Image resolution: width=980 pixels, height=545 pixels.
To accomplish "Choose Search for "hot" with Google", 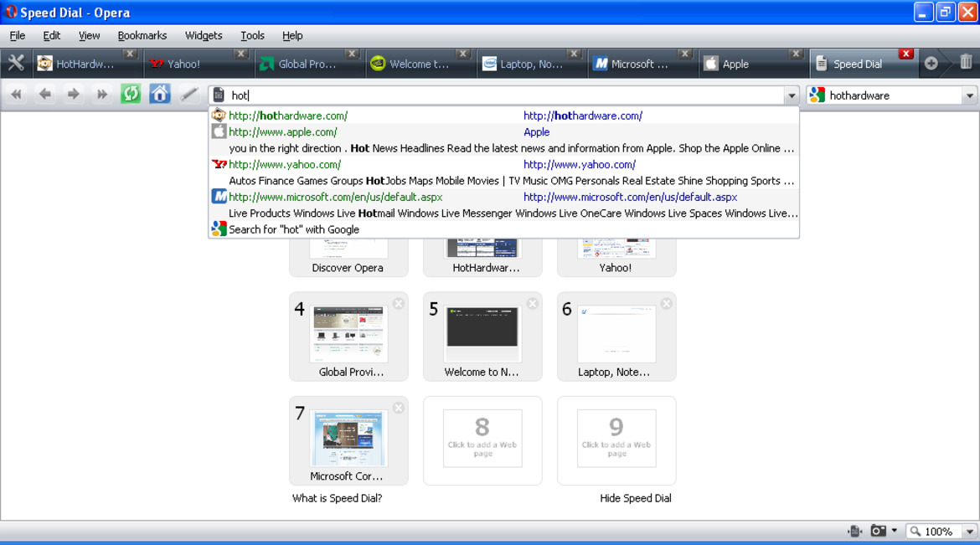I will click(503, 229).
